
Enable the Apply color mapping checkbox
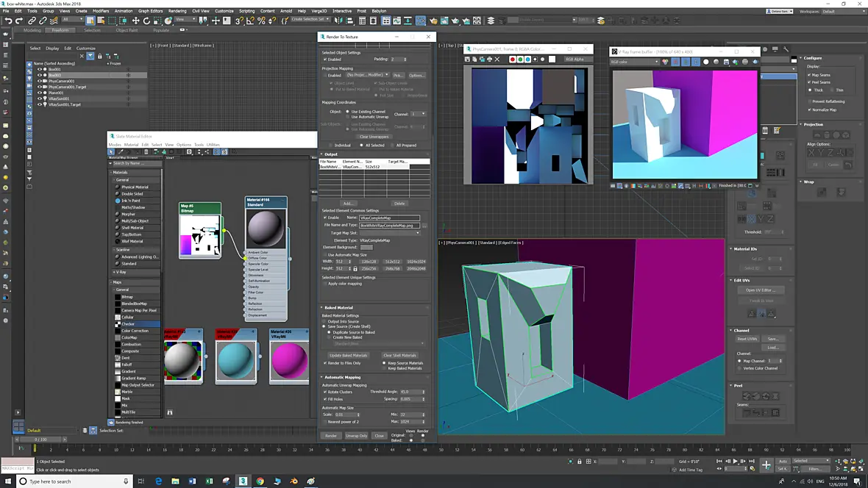tap(325, 284)
